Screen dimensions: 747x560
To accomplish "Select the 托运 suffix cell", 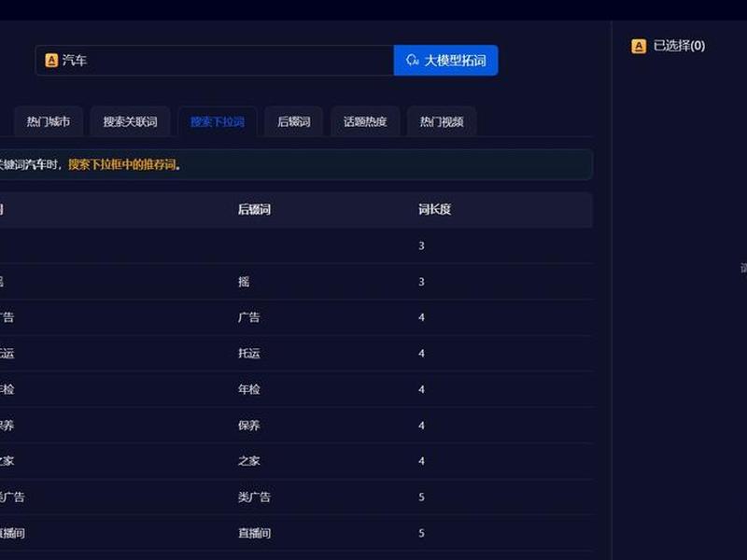I will coord(248,354).
